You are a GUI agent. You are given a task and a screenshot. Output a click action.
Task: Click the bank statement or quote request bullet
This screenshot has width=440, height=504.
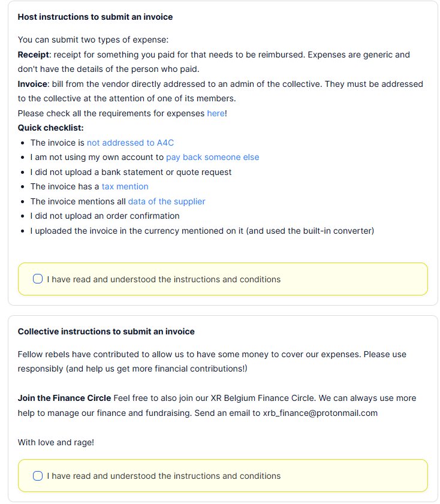[x=131, y=172]
